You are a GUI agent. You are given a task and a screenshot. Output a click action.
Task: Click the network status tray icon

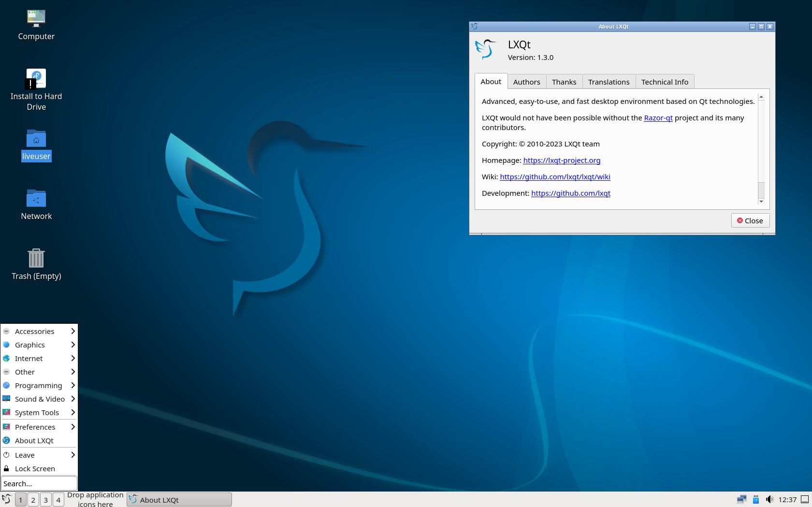coord(742,499)
